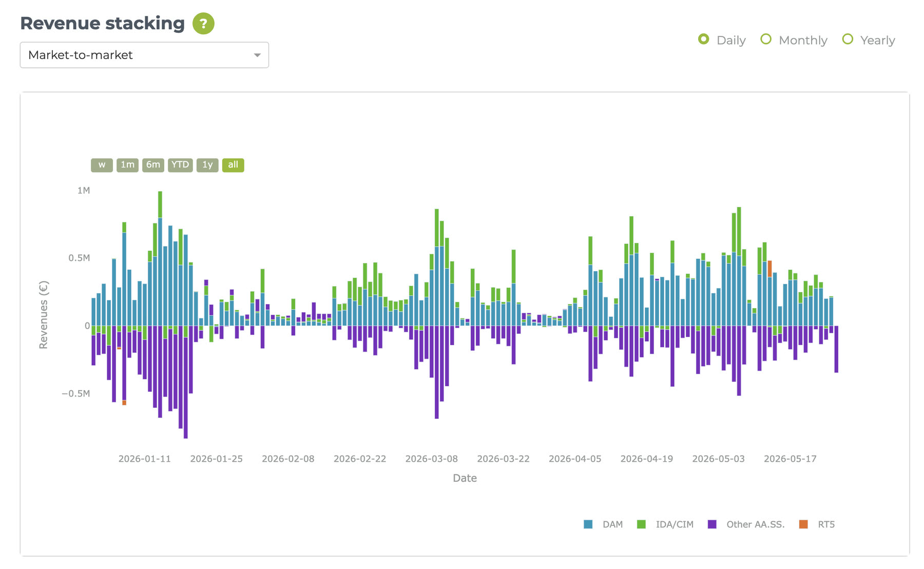
Task: Set chart range to one week (w)
Action: 102,165
